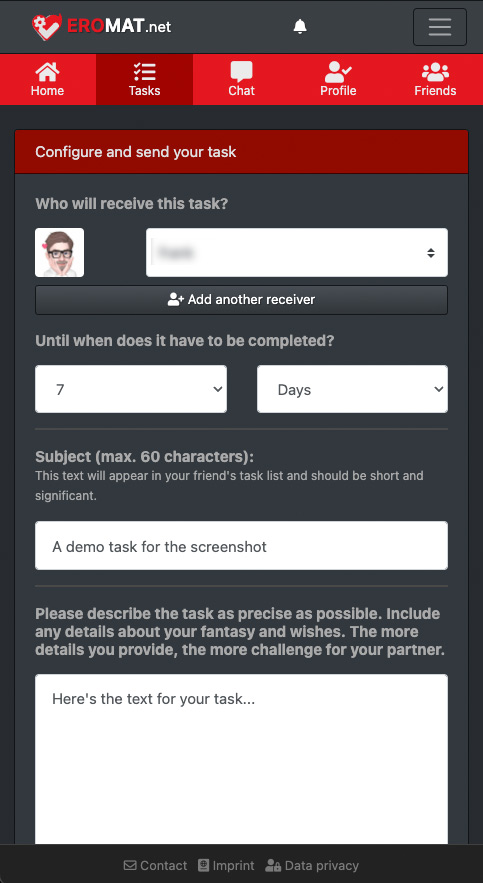Focus the Subject input field

click(x=242, y=546)
